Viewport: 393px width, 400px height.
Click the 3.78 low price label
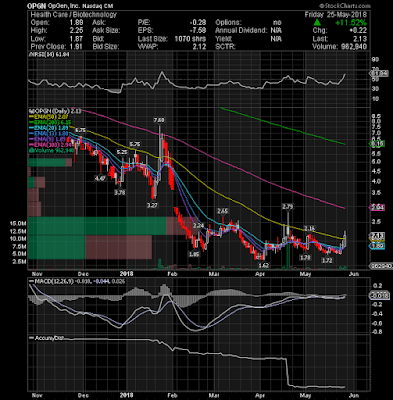119,192
